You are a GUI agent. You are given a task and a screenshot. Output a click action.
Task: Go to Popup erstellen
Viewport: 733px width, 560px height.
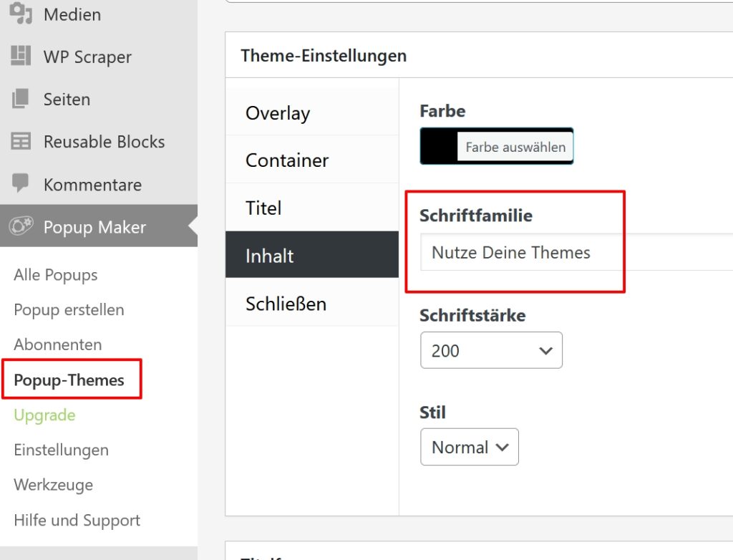(69, 310)
